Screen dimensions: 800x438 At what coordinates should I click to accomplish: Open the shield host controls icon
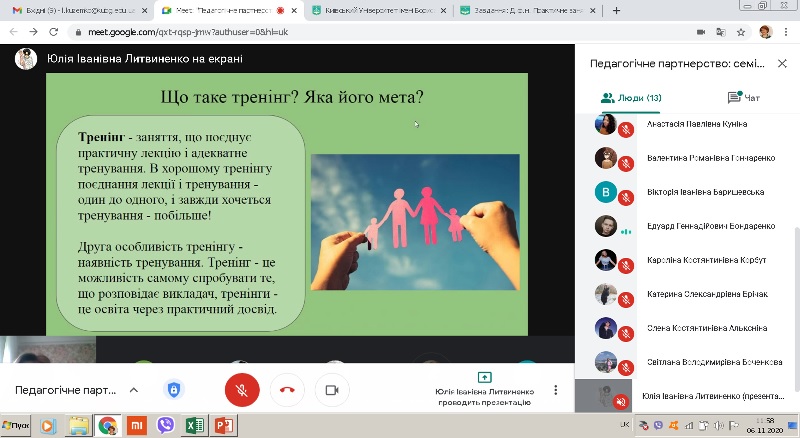point(173,390)
